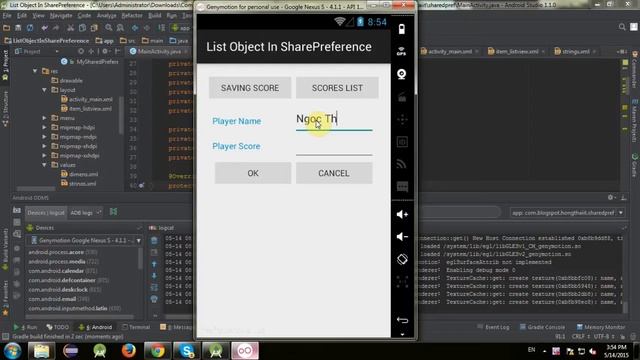The height and width of the screenshot is (360, 640).
Task: Open Genymotion camera widget
Action: click(x=402, y=74)
